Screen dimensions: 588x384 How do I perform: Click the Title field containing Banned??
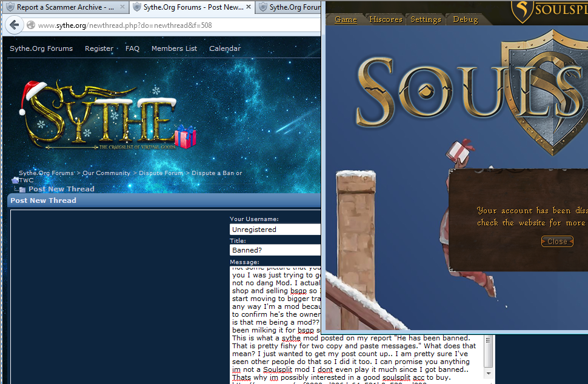275,250
